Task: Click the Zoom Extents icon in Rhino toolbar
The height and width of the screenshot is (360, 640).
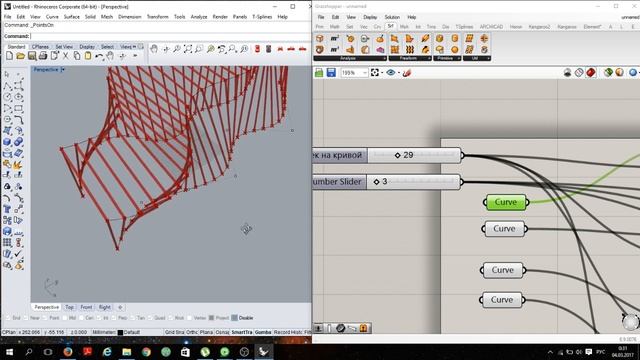Action: coord(188,49)
